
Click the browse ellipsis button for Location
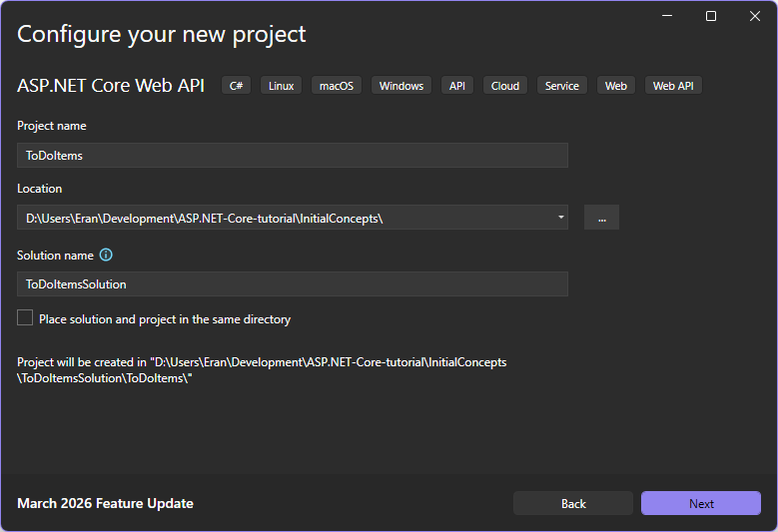point(601,218)
